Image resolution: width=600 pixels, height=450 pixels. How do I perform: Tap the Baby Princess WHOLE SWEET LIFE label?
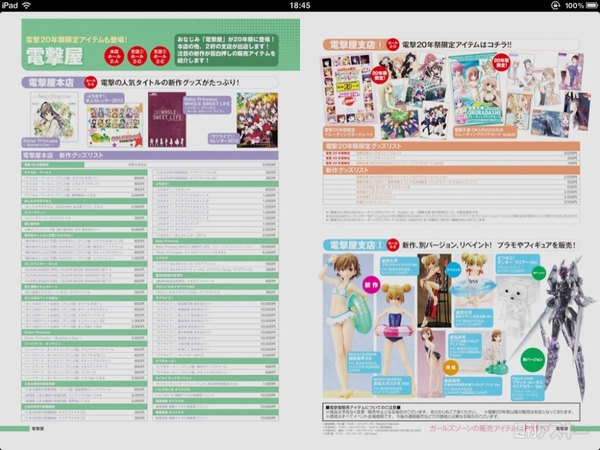207,104
